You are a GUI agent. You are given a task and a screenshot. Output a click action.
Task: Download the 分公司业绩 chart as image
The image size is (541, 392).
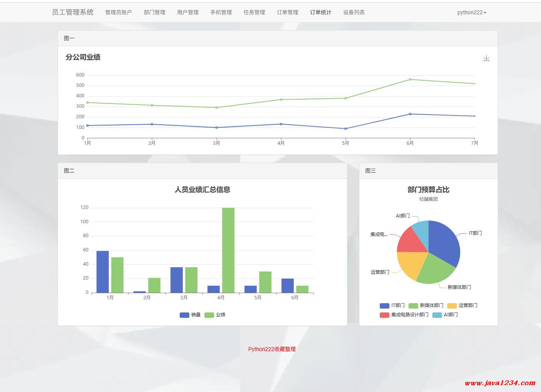click(x=486, y=58)
